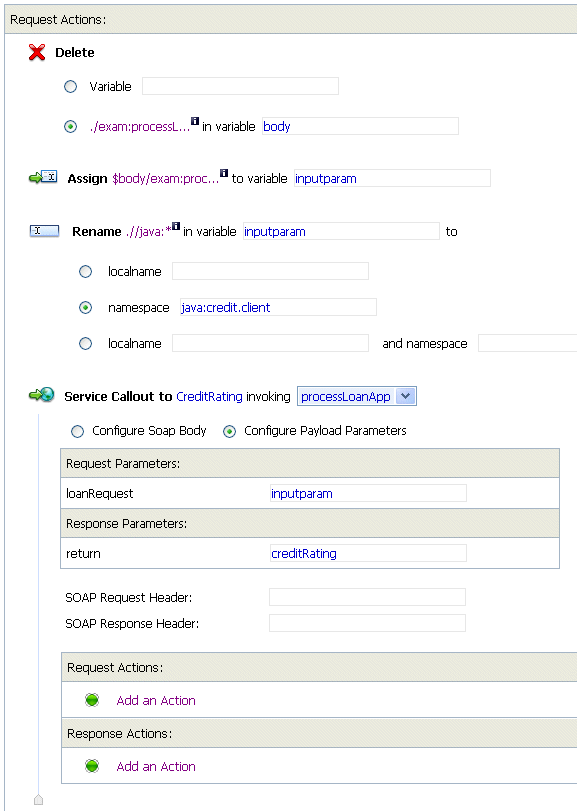
Task: Select the localname and namespace radio button
Action: coord(85,343)
